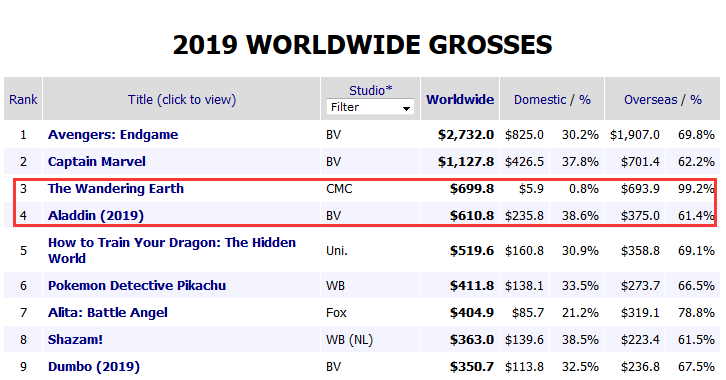This screenshot has height=380, width=726.
Task: Select the Shazam! title link
Action: point(75,340)
